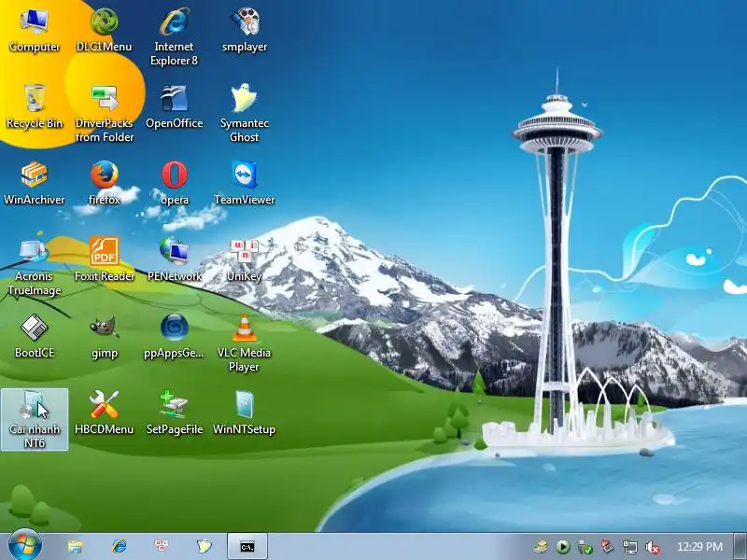Screen dimensions: 747x560
Task: Select the opera desktop icon
Action: click(x=174, y=183)
